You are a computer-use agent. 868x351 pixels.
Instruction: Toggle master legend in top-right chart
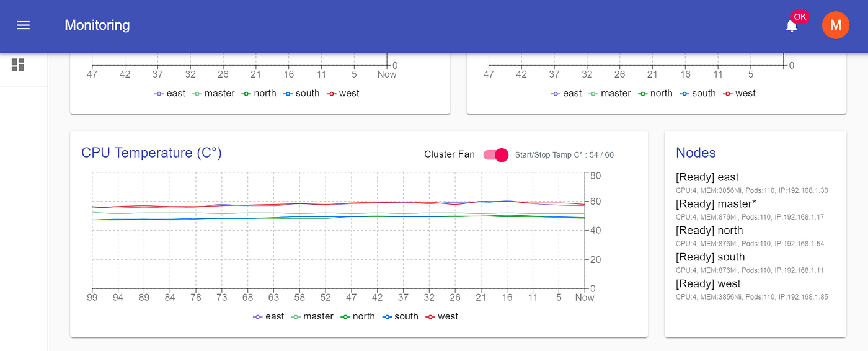(x=609, y=93)
